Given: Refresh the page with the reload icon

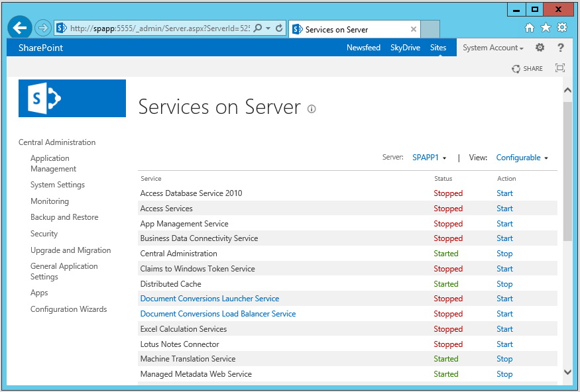Looking at the screenshot, I should tap(279, 28).
